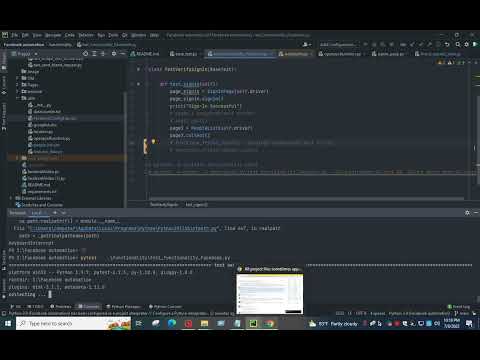This screenshot has width=480, height=360.
Task: Click the yellow lightbulb in the editor
Action: click(x=153, y=141)
